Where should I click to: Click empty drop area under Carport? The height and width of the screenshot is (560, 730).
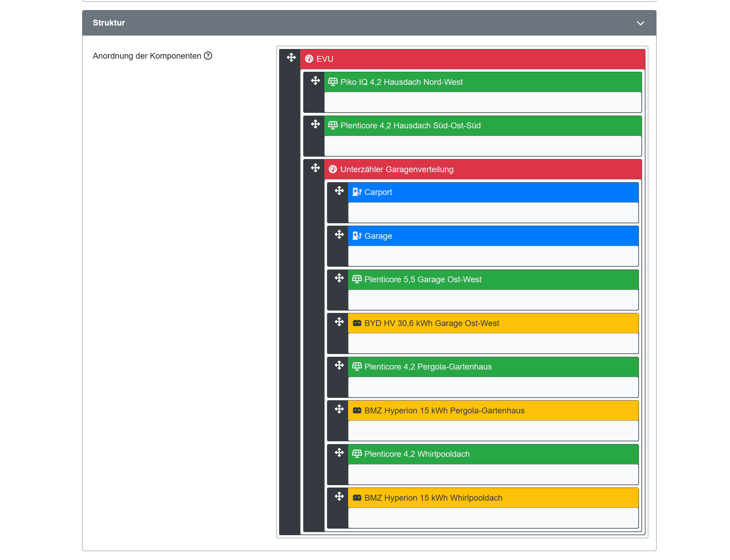[x=493, y=213]
